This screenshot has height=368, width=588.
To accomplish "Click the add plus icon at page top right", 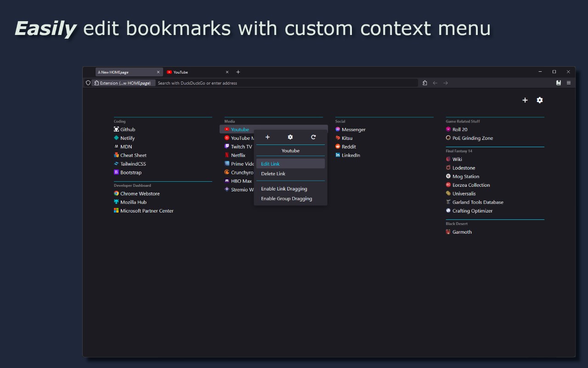I will 525,100.
